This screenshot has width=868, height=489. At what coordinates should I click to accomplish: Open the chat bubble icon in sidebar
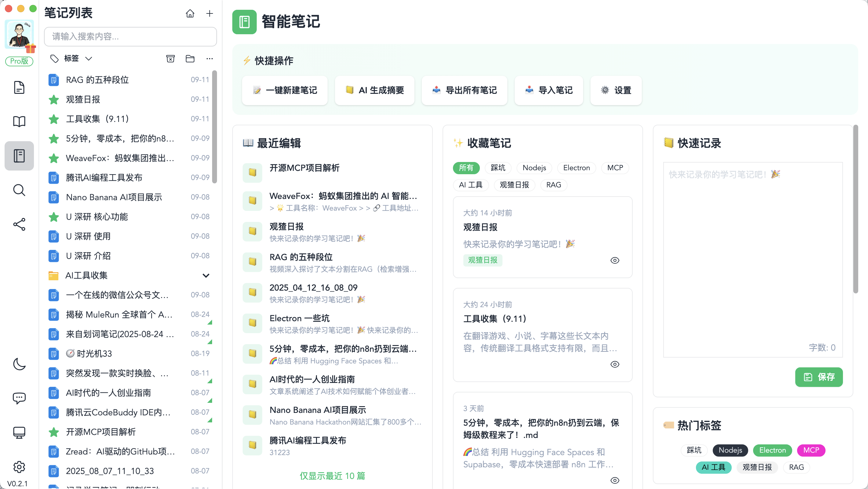[x=19, y=398]
